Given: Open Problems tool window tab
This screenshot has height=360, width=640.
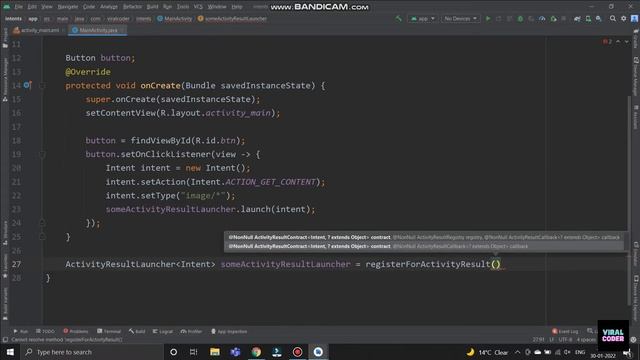Looking at the screenshot, I should click(76, 331).
